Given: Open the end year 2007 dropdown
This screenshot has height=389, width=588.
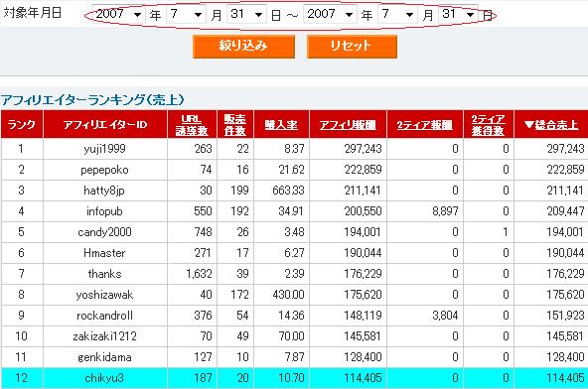Looking at the screenshot, I should [330, 15].
